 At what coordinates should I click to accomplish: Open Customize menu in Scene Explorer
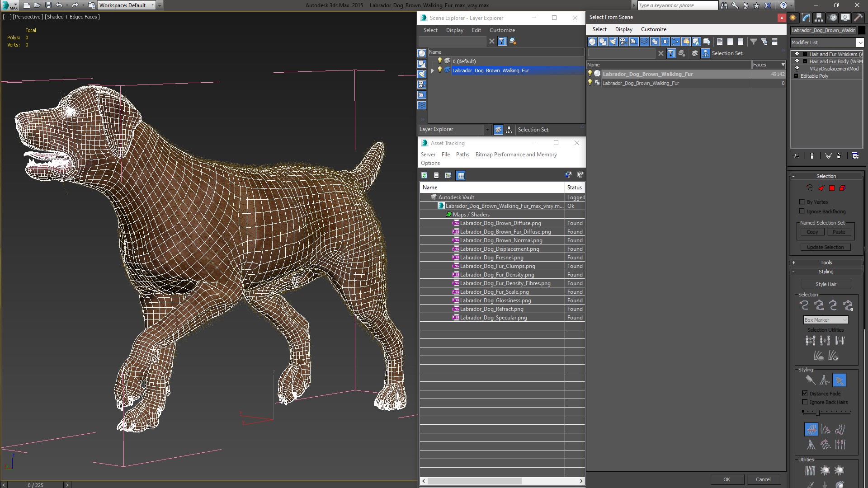[x=502, y=30]
